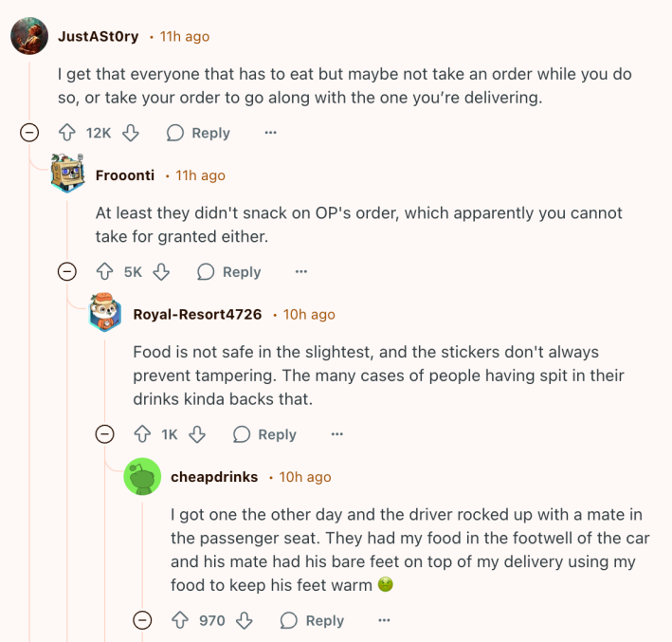The width and height of the screenshot is (672, 642).
Task: Open cheapdrinks' username profile link
Action: click(x=214, y=477)
